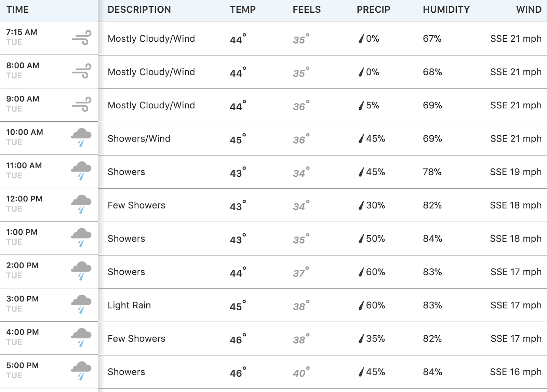Click the wind icon in 8:00 AM row
This screenshot has height=392, width=547.
pos(82,71)
